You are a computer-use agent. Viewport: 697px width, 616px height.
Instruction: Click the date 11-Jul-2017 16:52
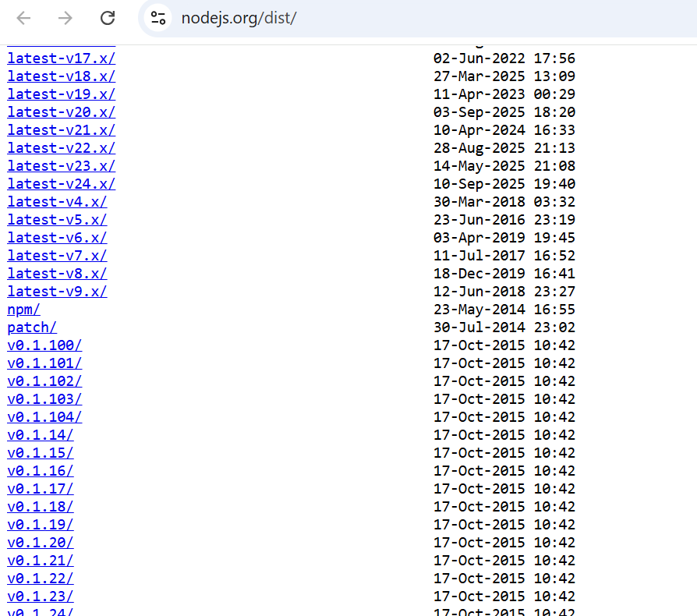click(x=504, y=256)
